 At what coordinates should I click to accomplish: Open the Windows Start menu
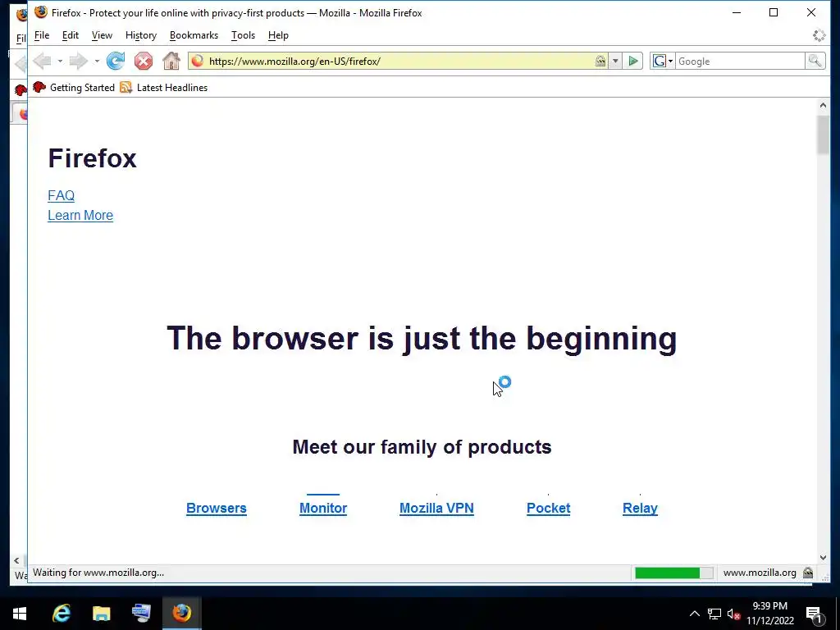[x=20, y=613]
